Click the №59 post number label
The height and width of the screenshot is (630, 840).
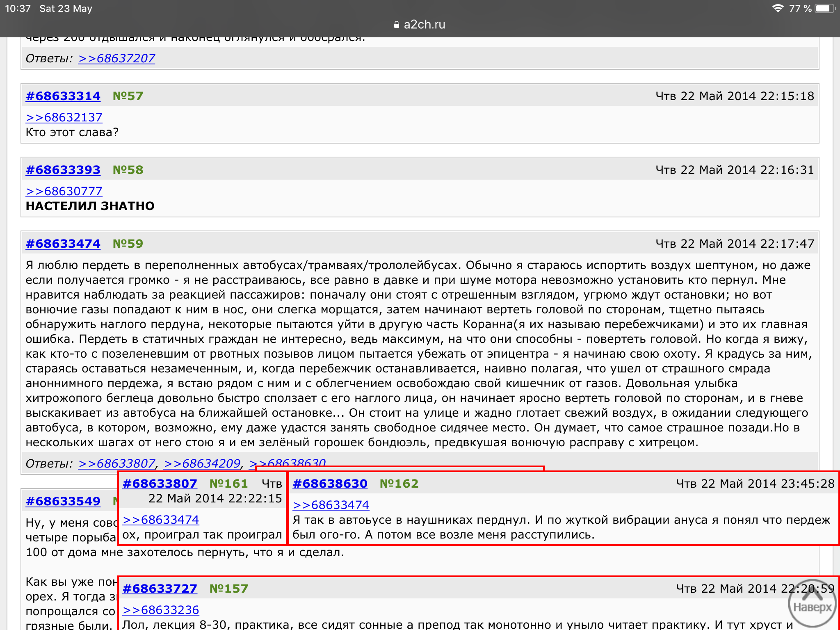coord(128,244)
